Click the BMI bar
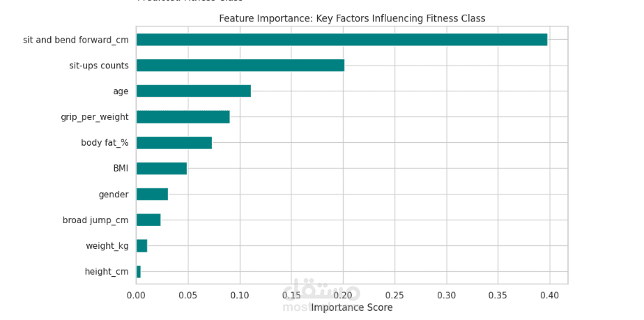Screen dimensions: 644x320 tap(162, 169)
